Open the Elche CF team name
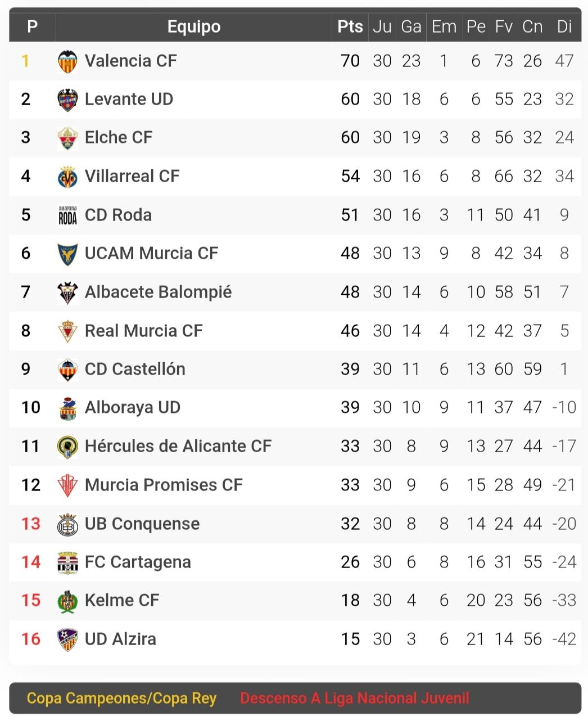Image resolution: width=588 pixels, height=716 pixels. [119, 137]
